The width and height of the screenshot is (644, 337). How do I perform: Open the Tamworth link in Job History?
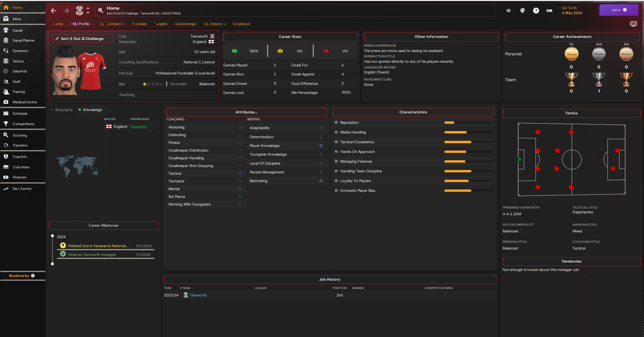198,295
